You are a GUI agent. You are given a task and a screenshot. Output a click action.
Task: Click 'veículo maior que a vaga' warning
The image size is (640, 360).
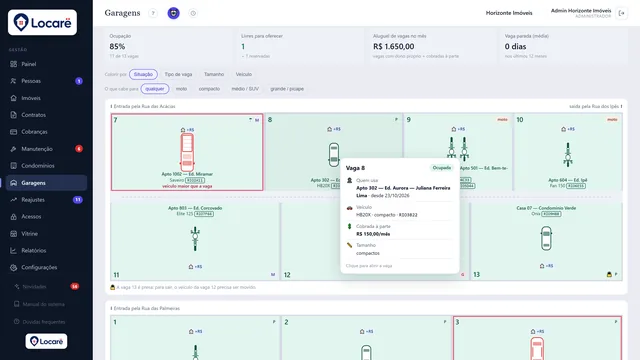pos(187,186)
